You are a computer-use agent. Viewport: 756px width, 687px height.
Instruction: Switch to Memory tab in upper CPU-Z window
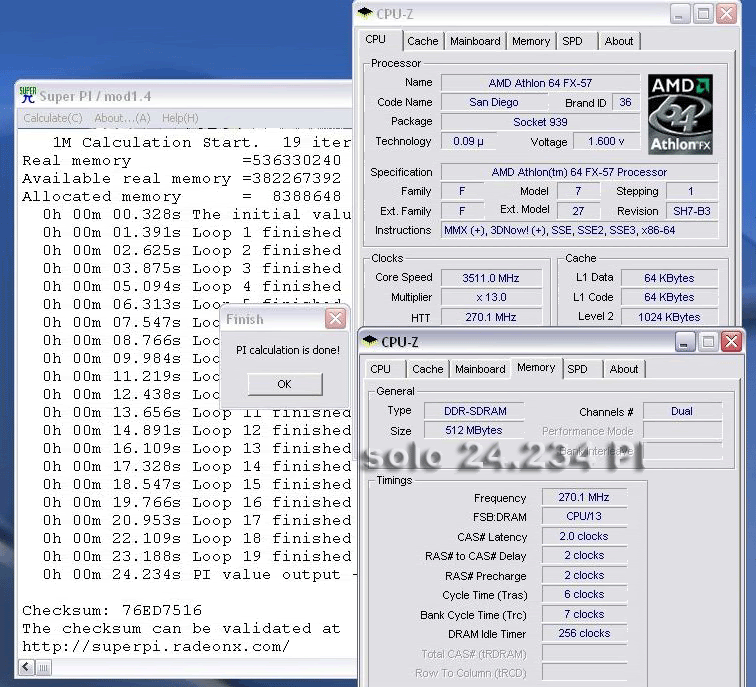click(x=531, y=41)
